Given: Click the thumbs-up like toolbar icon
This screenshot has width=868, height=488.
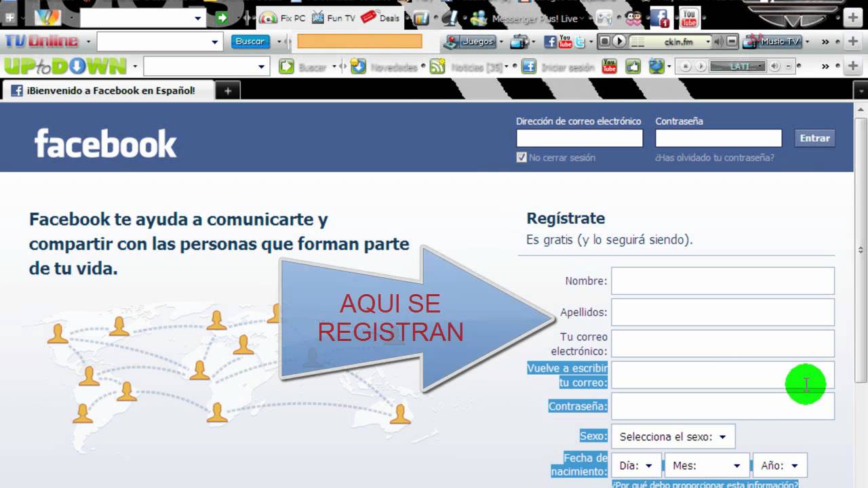Looking at the screenshot, I should (633, 66).
